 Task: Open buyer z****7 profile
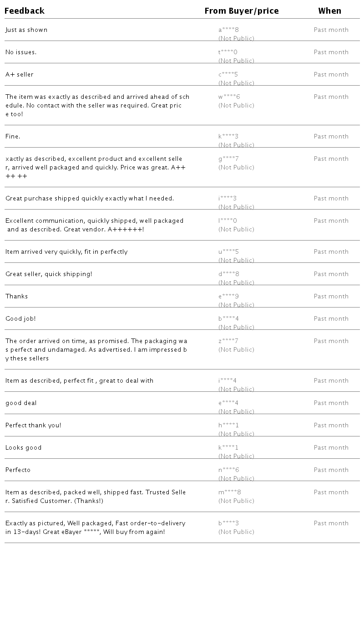coord(228,341)
